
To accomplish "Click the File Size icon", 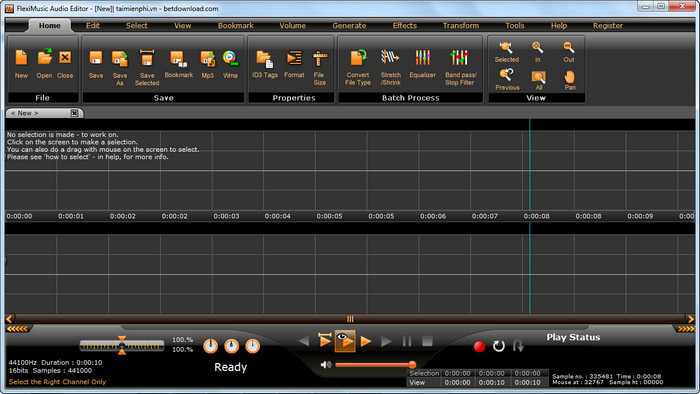I will [320, 58].
